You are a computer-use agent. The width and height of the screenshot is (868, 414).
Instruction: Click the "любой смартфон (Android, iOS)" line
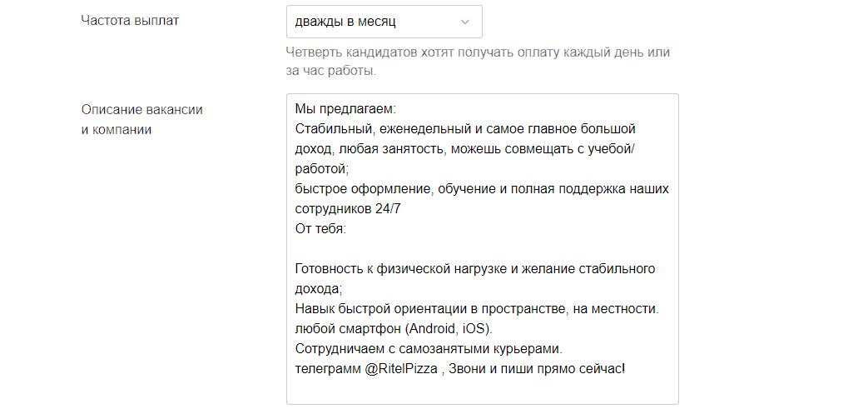(394, 329)
